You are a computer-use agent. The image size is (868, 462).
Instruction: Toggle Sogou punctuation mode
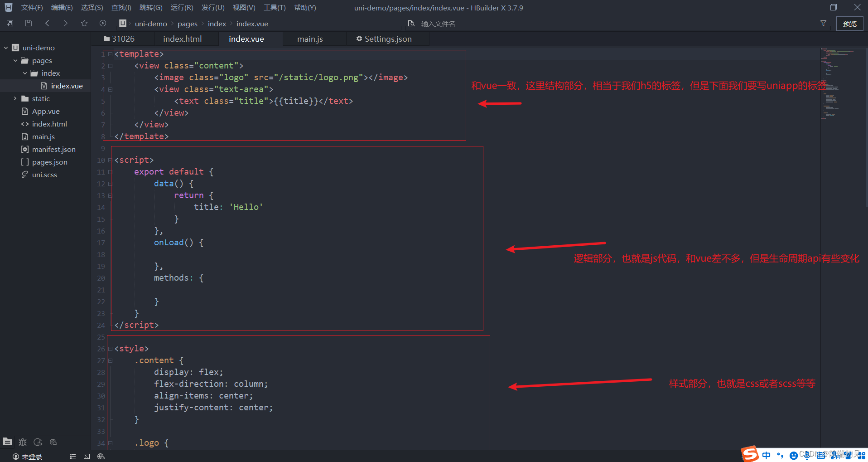(780, 455)
